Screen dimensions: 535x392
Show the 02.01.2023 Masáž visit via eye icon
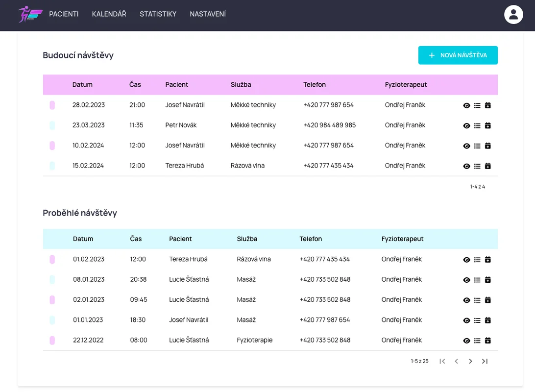point(466,300)
